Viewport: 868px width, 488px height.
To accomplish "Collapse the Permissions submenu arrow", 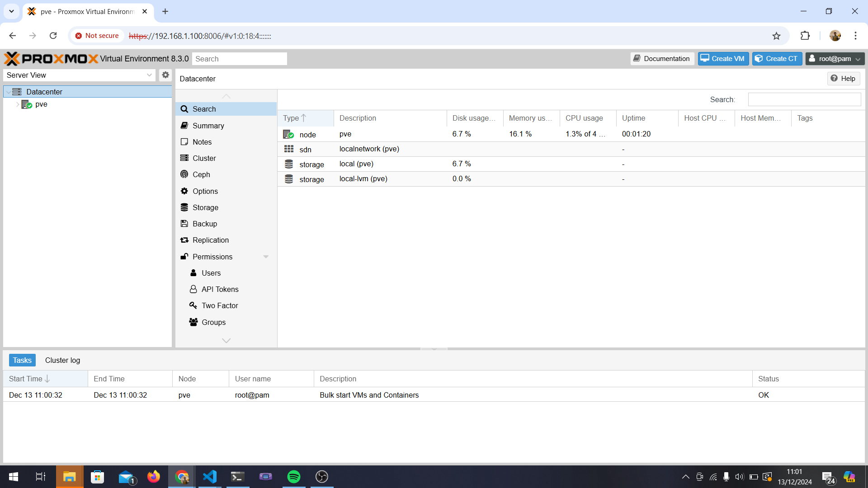I will click(266, 257).
